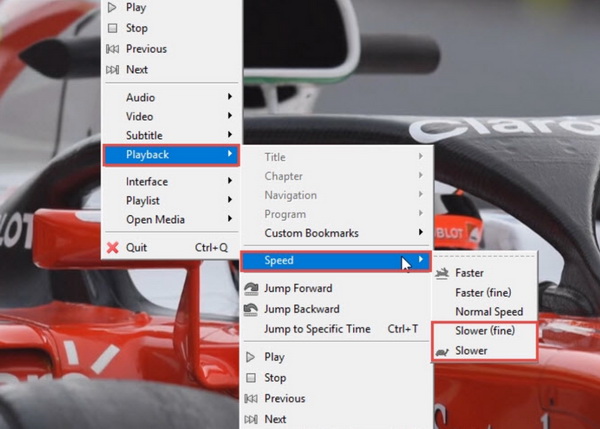This screenshot has height=429, width=600.
Task: Click the Stop square icon in main menu
Action: [112, 28]
